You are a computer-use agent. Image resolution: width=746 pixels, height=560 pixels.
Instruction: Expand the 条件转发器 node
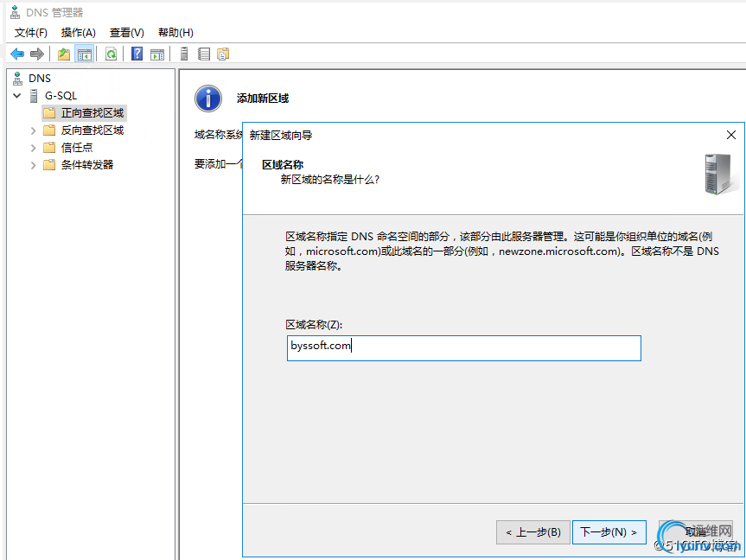point(34,165)
